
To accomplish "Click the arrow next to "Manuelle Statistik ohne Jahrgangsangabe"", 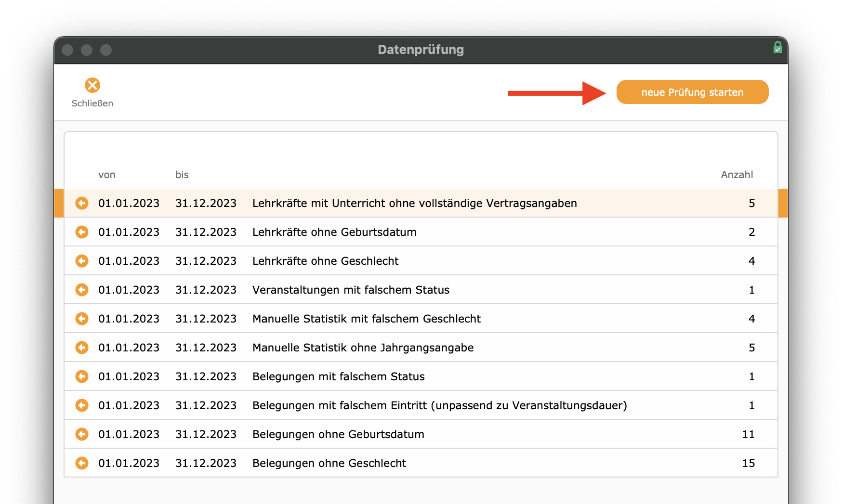I will [x=82, y=348].
